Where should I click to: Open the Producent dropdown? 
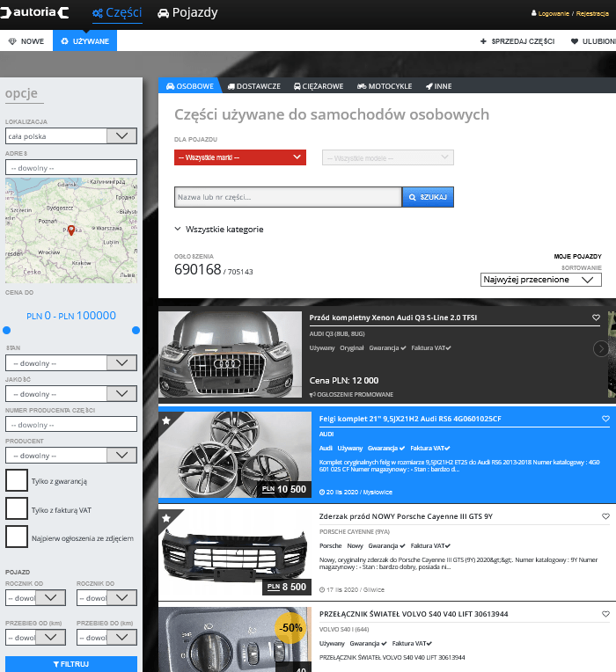[x=71, y=455]
